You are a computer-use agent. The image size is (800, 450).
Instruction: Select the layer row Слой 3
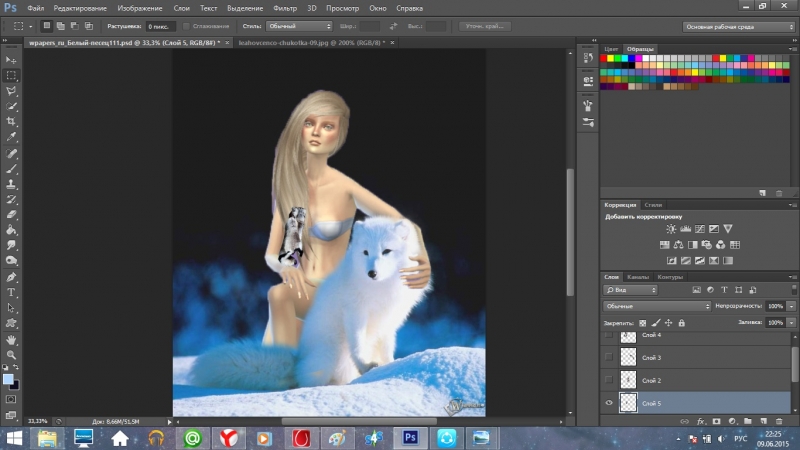point(696,357)
